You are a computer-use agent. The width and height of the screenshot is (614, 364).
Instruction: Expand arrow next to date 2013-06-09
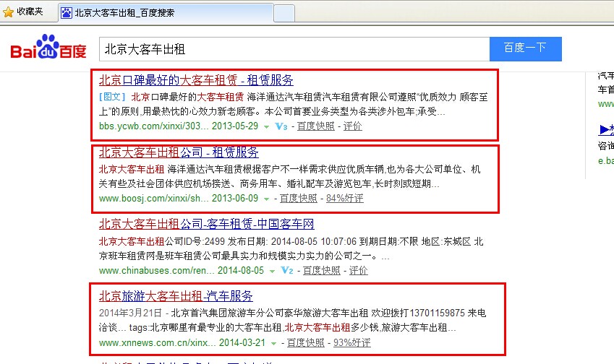coord(267,199)
